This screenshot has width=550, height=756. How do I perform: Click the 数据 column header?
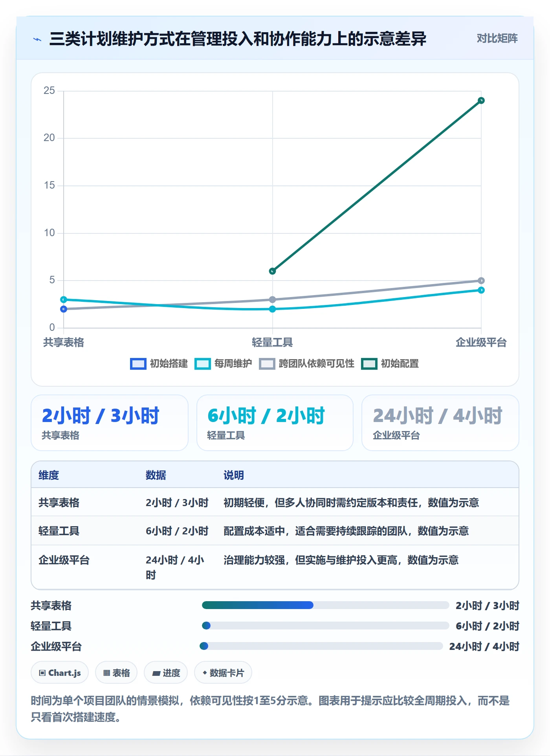[156, 475]
